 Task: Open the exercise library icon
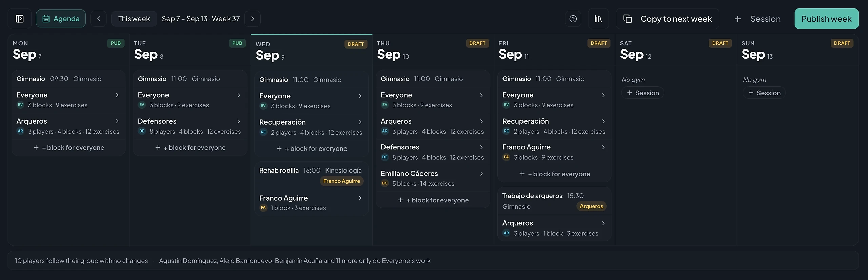point(598,19)
